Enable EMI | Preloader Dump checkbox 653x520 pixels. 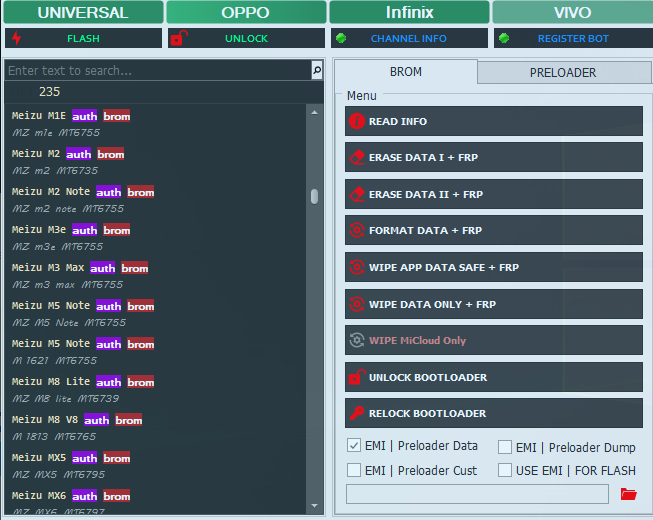[x=505, y=447]
